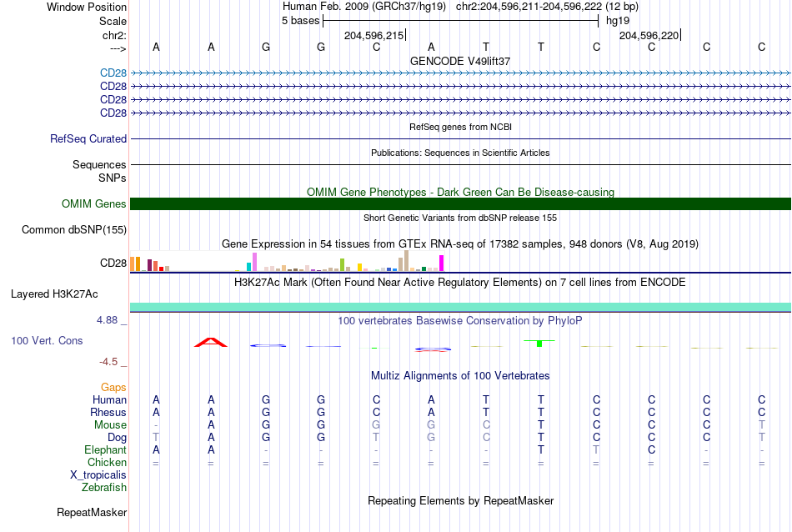The width and height of the screenshot is (792, 532).
Task: Select the Elephant alignment row label
Action: 106,449
